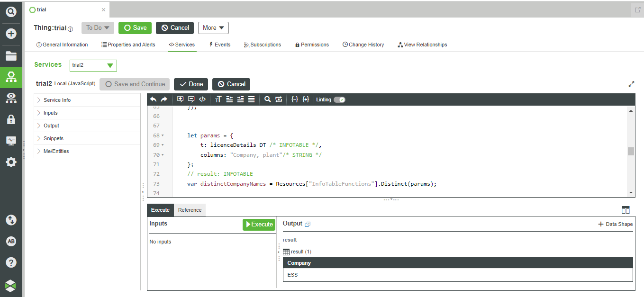Open the Subscriptions tab for Thing trial
Viewport: 644px width, 297px height.
pos(263,45)
